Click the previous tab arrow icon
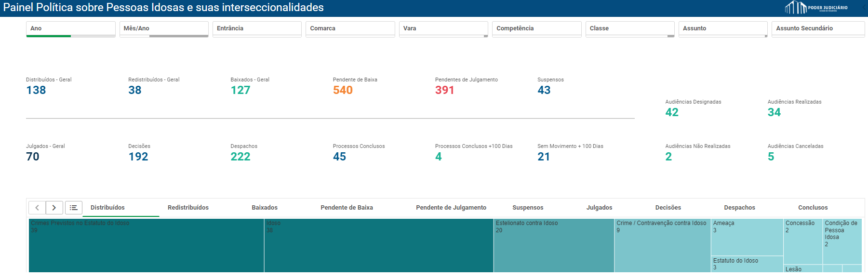The height and width of the screenshot is (279, 868). point(37,208)
